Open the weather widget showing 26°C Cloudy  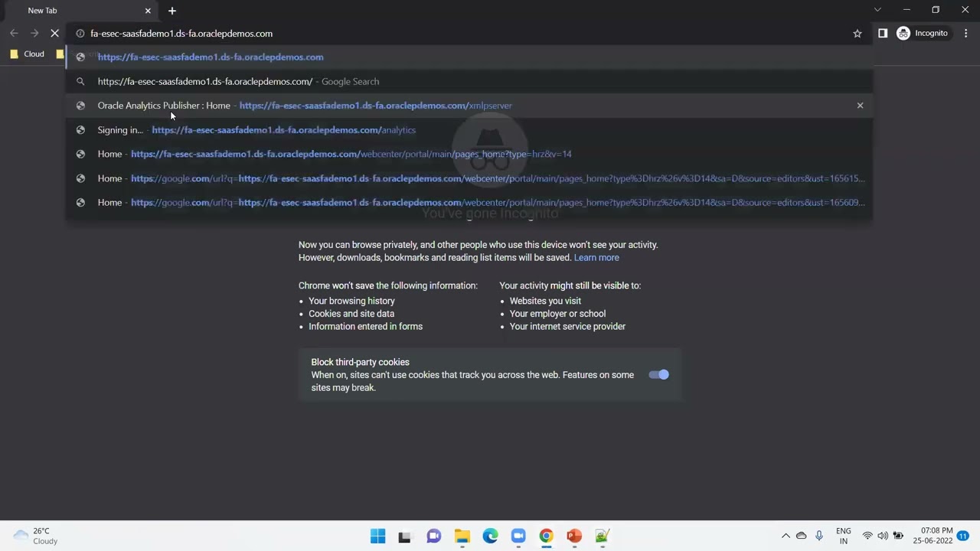[x=36, y=536]
